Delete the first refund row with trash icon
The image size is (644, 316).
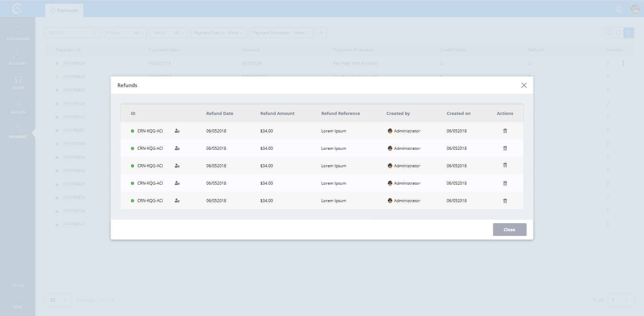pyautogui.click(x=505, y=131)
